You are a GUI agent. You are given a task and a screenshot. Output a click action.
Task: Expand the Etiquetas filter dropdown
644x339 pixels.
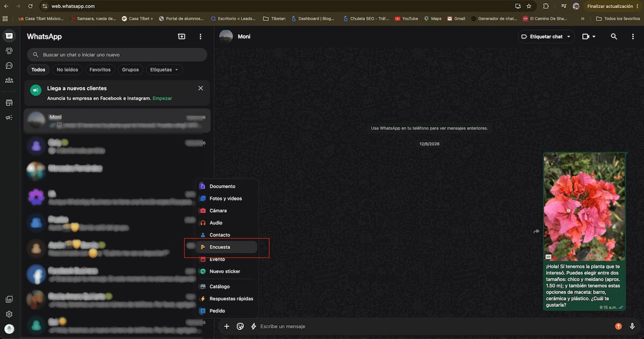pos(164,70)
